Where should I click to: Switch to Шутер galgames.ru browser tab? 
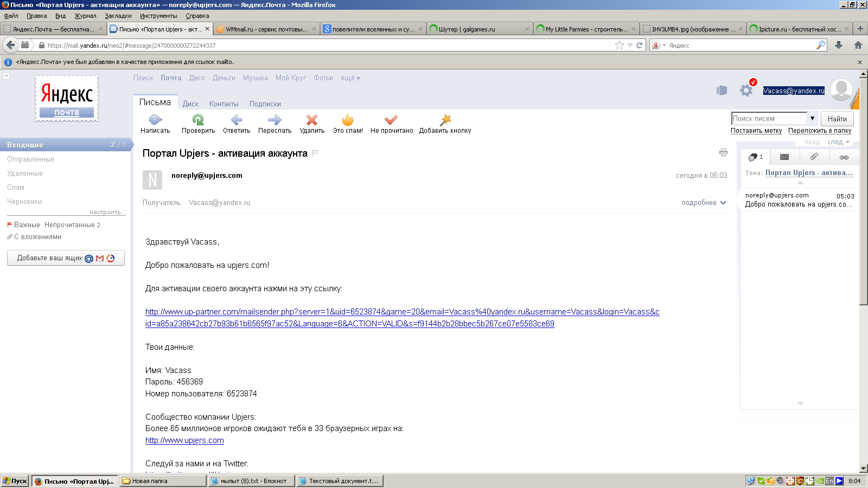(x=478, y=29)
